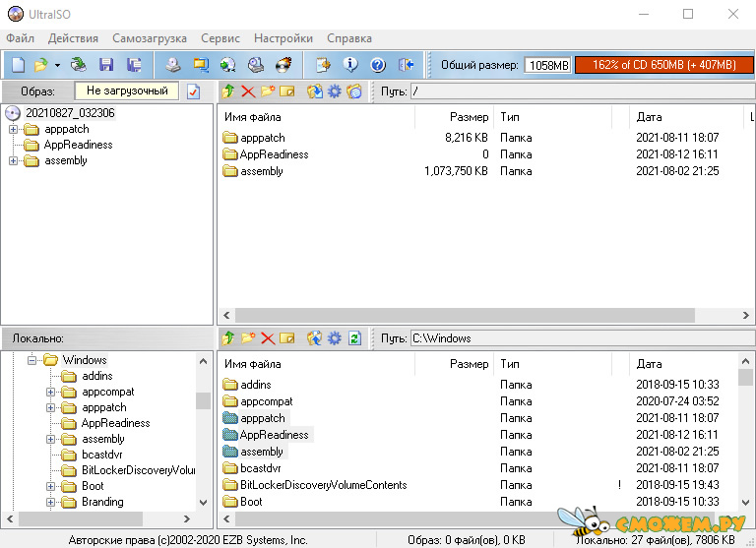Select bcastdvr folder in local tree
This screenshot has height=548, width=756.
[x=101, y=455]
